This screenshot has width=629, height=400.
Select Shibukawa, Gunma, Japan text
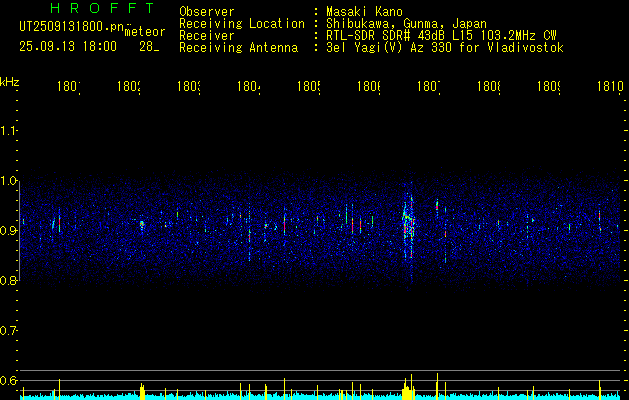coord(406,24)
